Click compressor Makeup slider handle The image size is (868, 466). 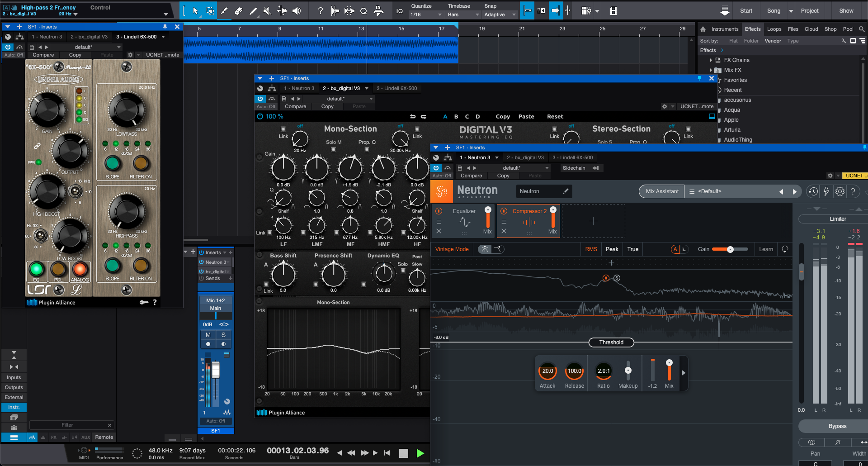click(628, 370)
